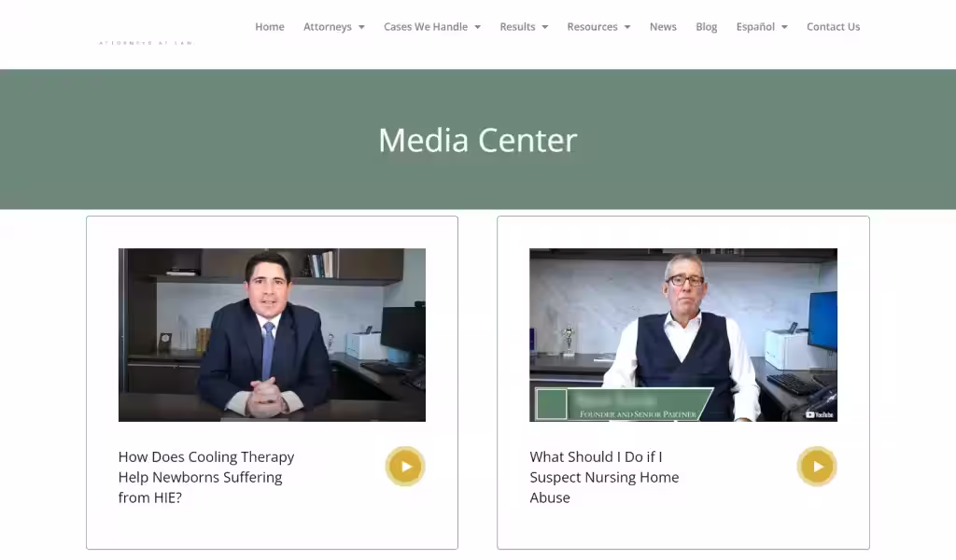Click the YouTube logo on second video
956x560 pixels.
click(820, 414)
